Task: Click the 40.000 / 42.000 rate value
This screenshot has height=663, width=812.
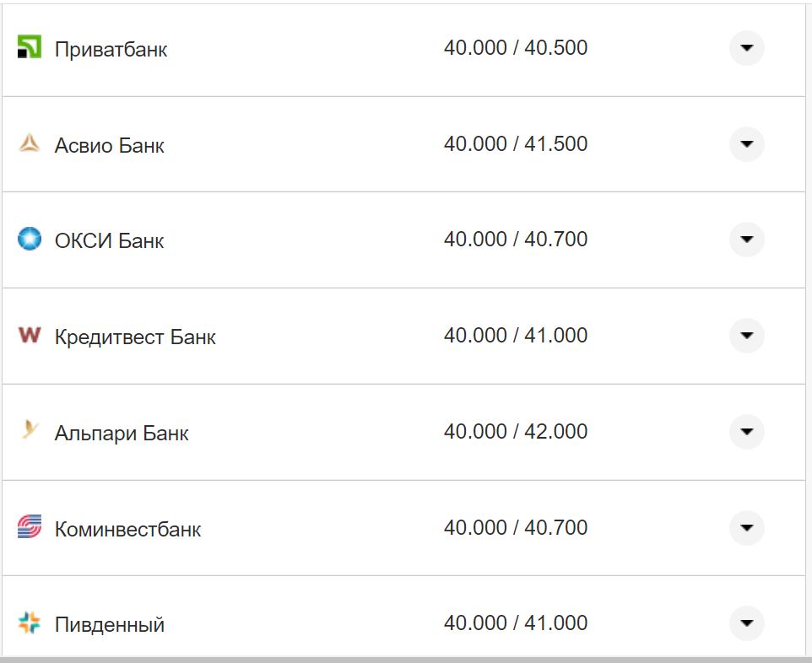Action: [515, 432]
